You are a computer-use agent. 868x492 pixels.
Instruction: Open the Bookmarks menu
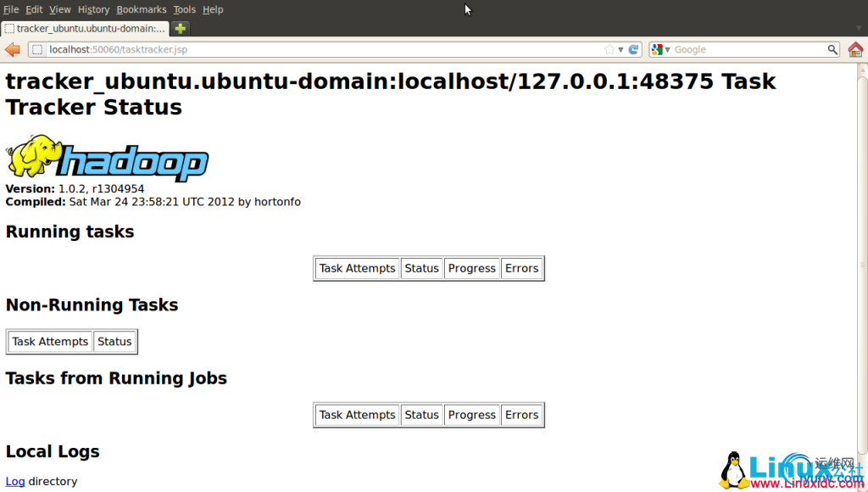142,9
